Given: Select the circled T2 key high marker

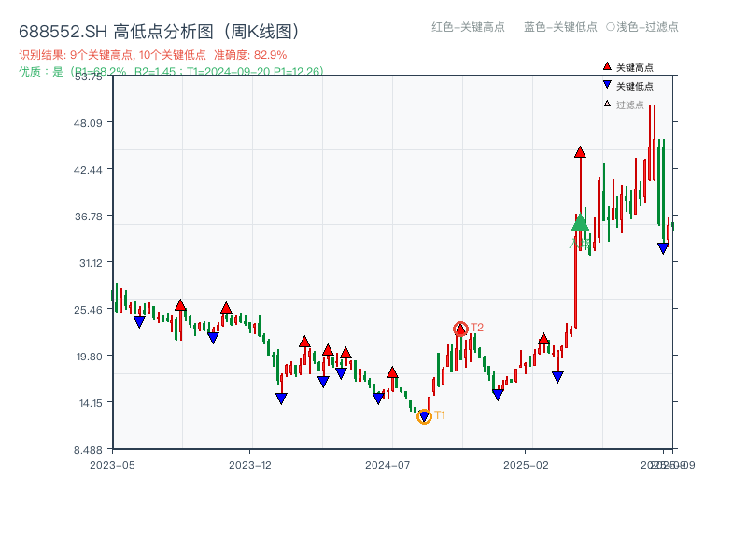Looking at the screenshot, I should coord(459,328).
